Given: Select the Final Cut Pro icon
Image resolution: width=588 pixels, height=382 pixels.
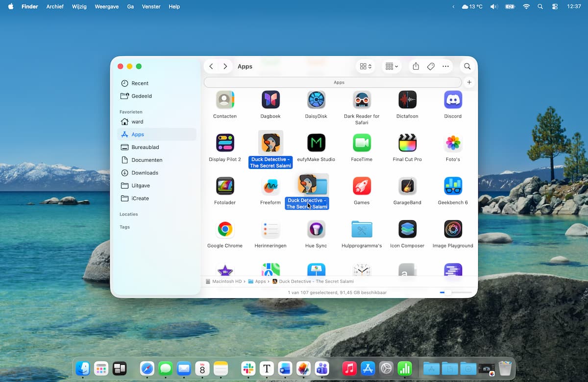Looking at the screenshot, I should point(407,143).
